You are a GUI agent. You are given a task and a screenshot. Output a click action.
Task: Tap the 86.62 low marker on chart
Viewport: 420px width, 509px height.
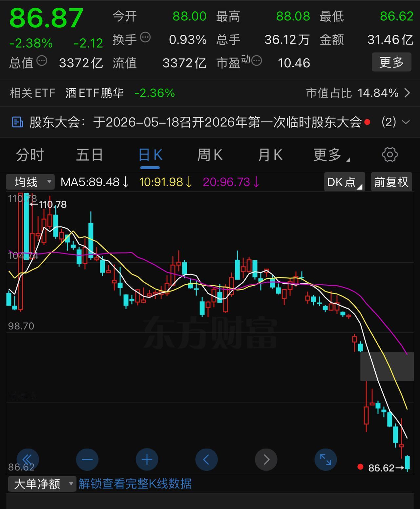coord(386,468)
